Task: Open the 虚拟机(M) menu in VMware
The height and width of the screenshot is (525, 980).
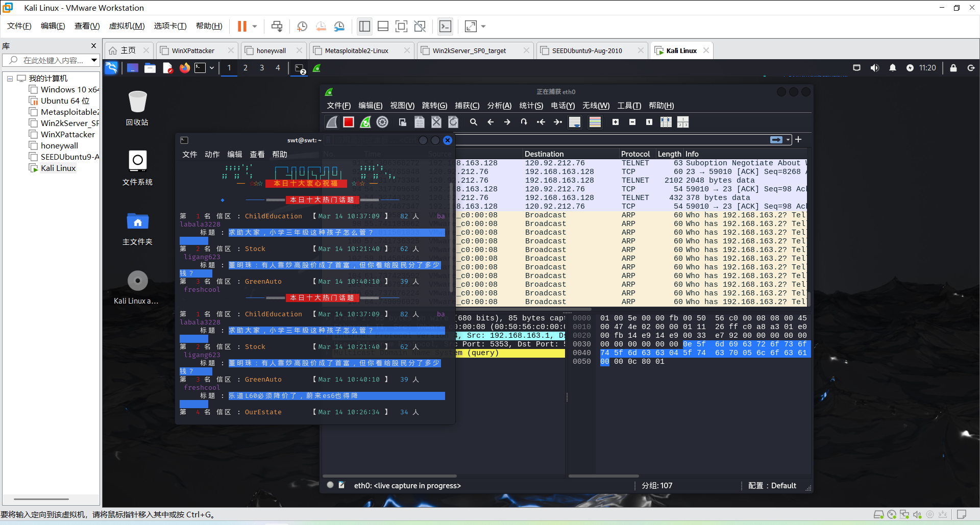Action: point(127,26)
